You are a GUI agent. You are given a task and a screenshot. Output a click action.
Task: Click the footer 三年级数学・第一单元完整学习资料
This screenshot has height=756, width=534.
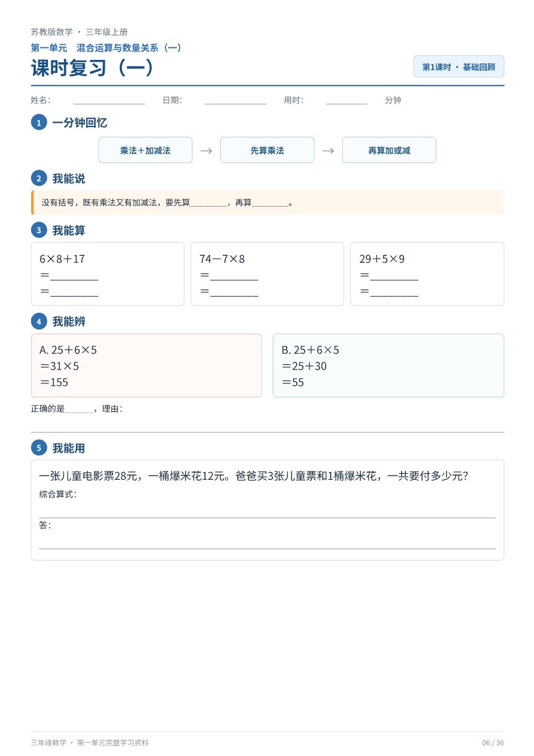[x=90, y=743]
